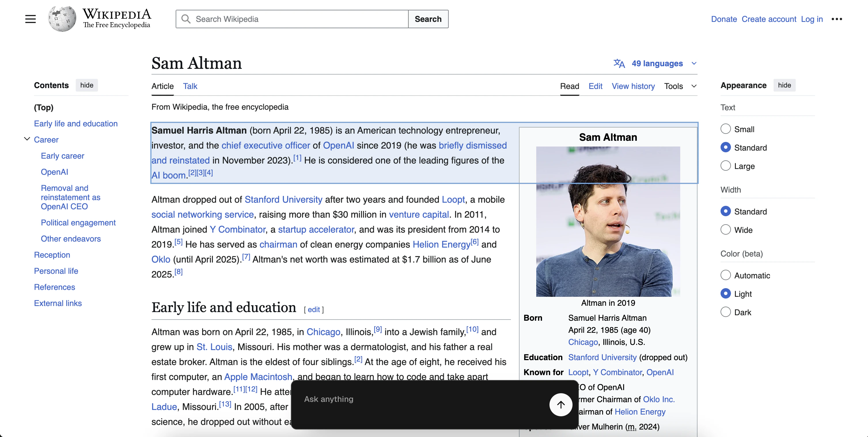The width and height of the screenshot is (868, 437).
Task: Click the Donate link
Action: pos(724,19)
